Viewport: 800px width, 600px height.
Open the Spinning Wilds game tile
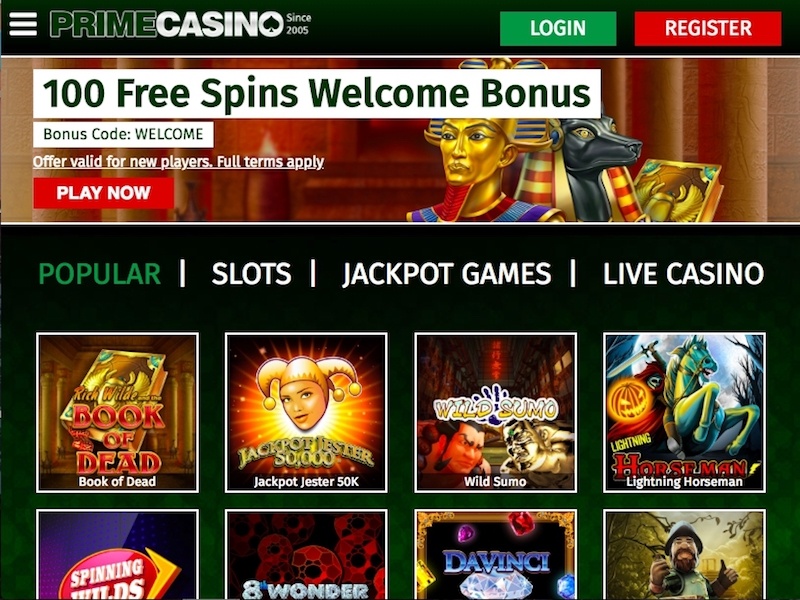pos(117,555)
